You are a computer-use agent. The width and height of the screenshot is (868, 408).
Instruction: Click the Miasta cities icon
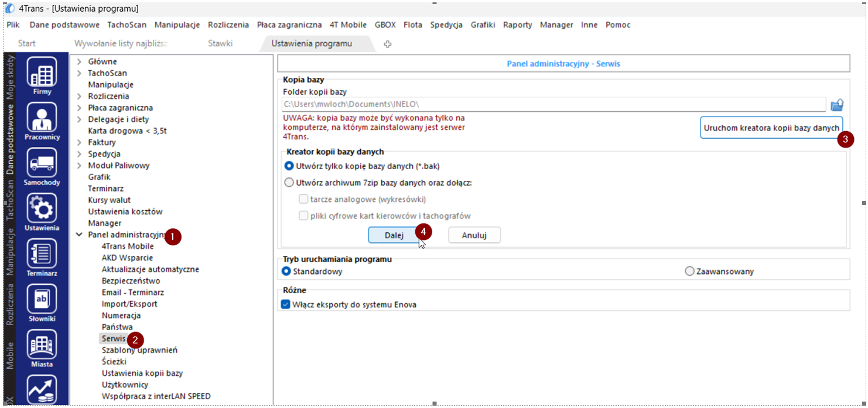pyautogui.click(x=42, y=345)
